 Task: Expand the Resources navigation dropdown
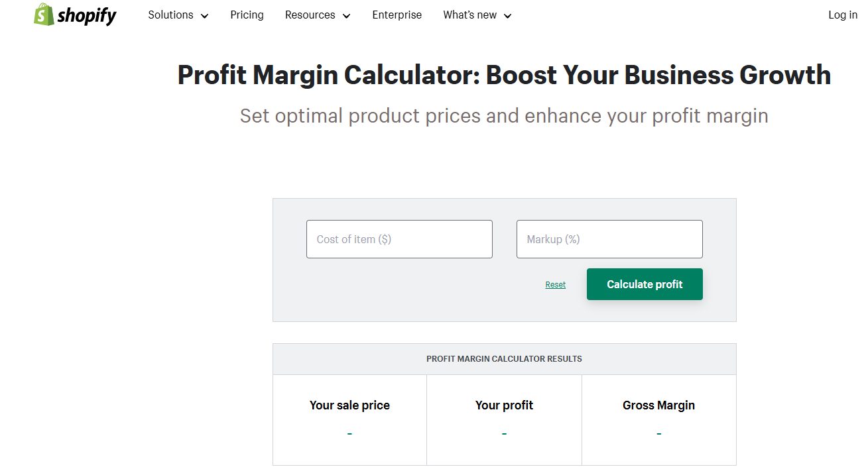[310, 15]
